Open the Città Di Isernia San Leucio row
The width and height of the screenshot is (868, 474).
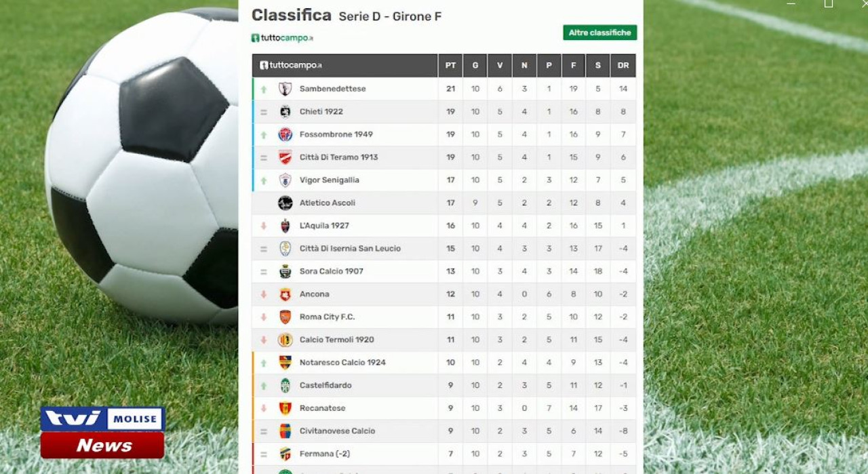click(x=444, y=249)
